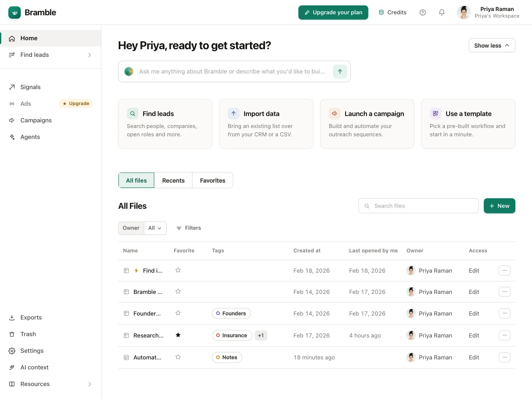This screenshot has height=399, width=532.
Task: Favorite the Founder... file
Action: [178, 313]
